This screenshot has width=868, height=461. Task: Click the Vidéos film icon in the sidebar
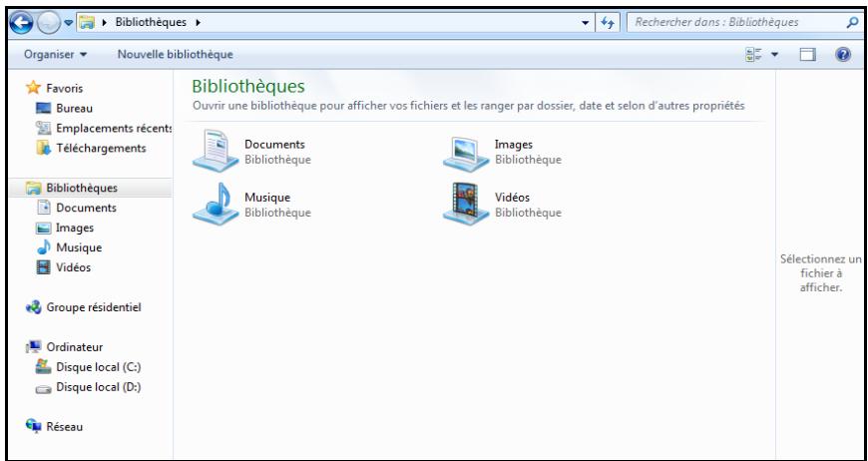(x=43, y=267)
